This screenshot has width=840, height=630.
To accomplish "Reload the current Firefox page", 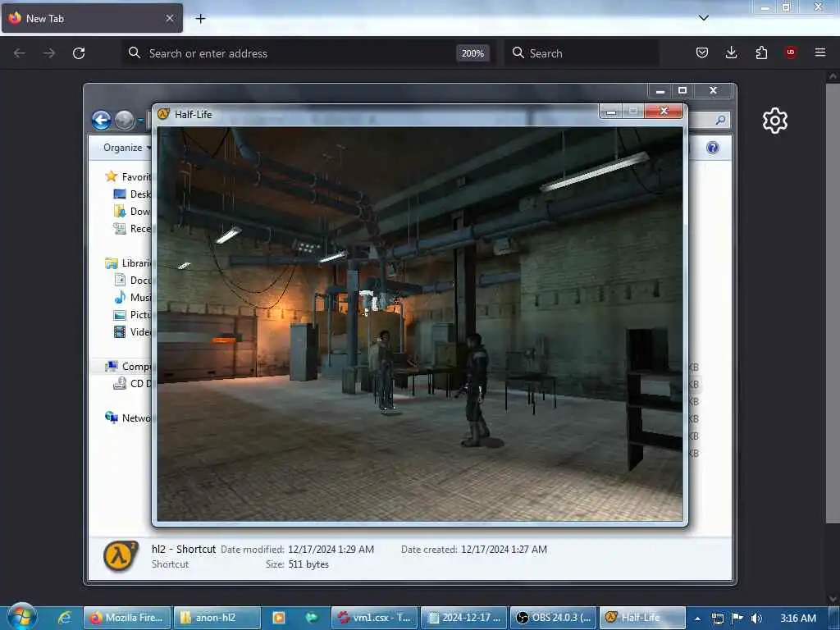I will pos(79,53).
